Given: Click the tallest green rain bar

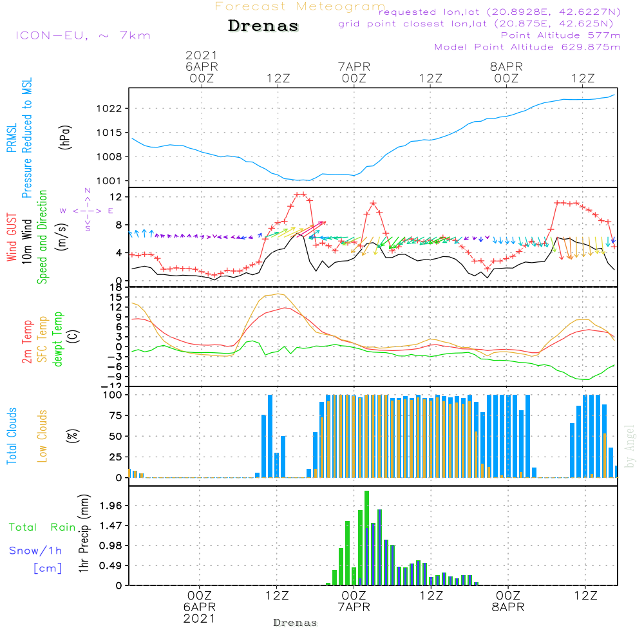Looking at the screenshot, I should (x=367, y=538).
